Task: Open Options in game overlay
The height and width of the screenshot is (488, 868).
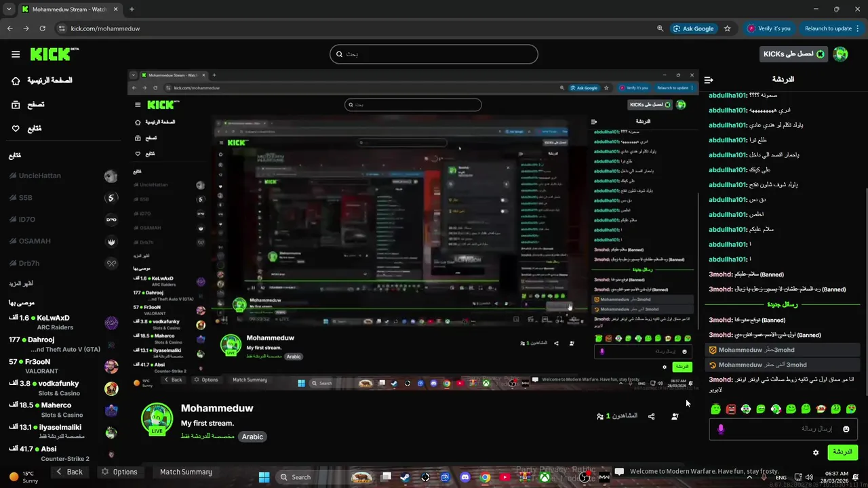Action: pyautogui.click(x=119, y=472)
